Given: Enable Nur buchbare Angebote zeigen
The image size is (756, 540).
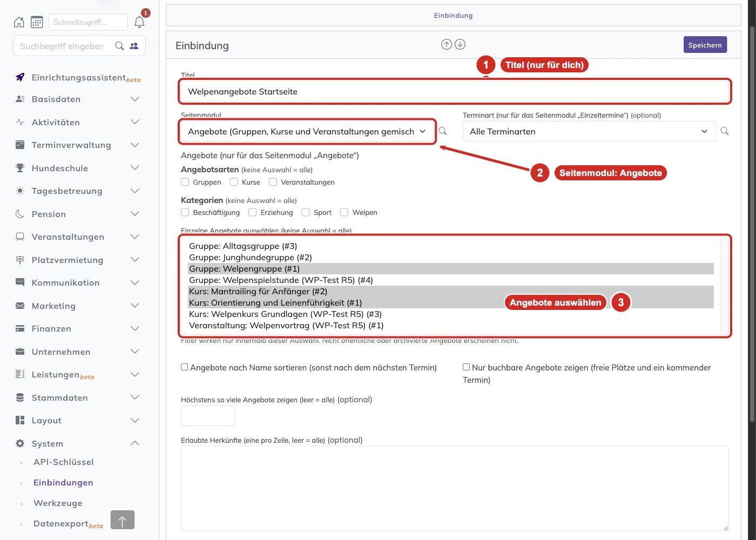Looking at the screenshot, I should pos(467,367).
